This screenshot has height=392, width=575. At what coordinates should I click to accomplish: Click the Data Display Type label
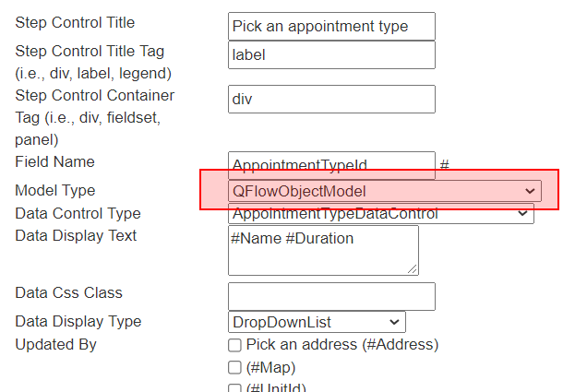point(78,321)
